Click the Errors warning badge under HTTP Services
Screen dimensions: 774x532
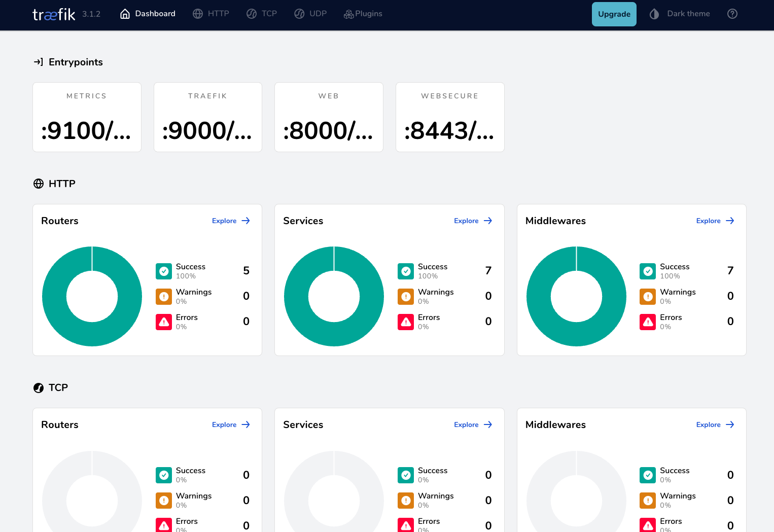point(405,322)
